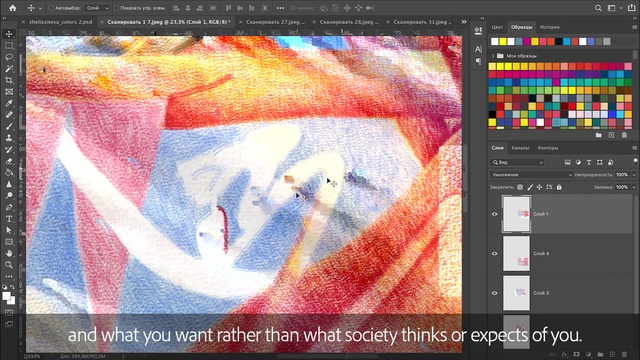Toggle type layer filter icon
Viewport: 640px width, 360px height.
click(x=589, y=162)
